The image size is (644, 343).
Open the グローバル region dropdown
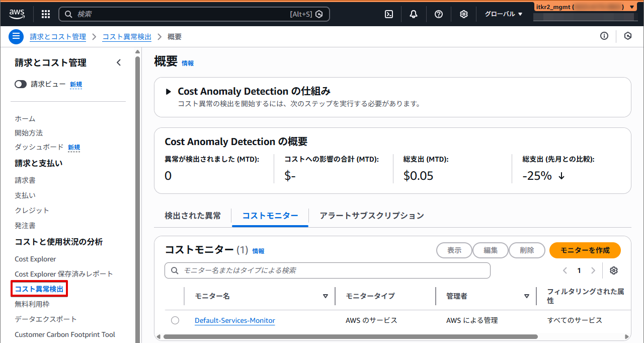point(503,14)
